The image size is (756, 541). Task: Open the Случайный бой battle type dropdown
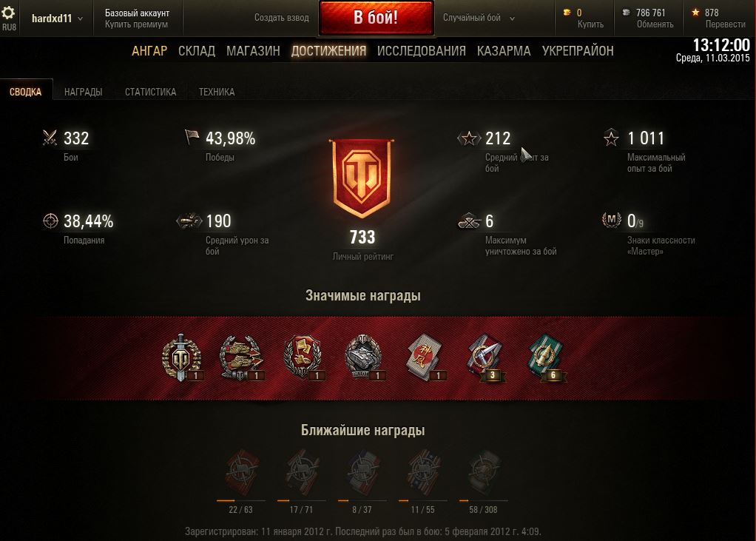pyautogui.click(x=479, y=18)
